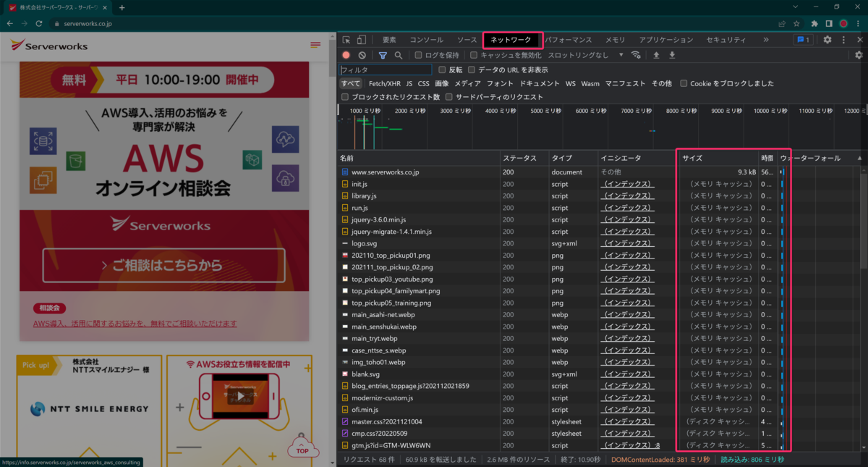Open the site hamburger menu icon
Screen dimensions: 868x467
315,46
